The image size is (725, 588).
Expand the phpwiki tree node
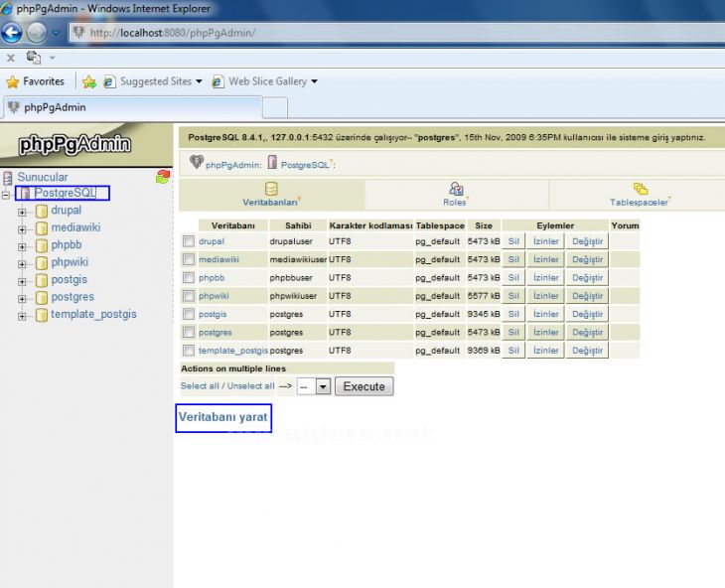[x=22, y=264]
